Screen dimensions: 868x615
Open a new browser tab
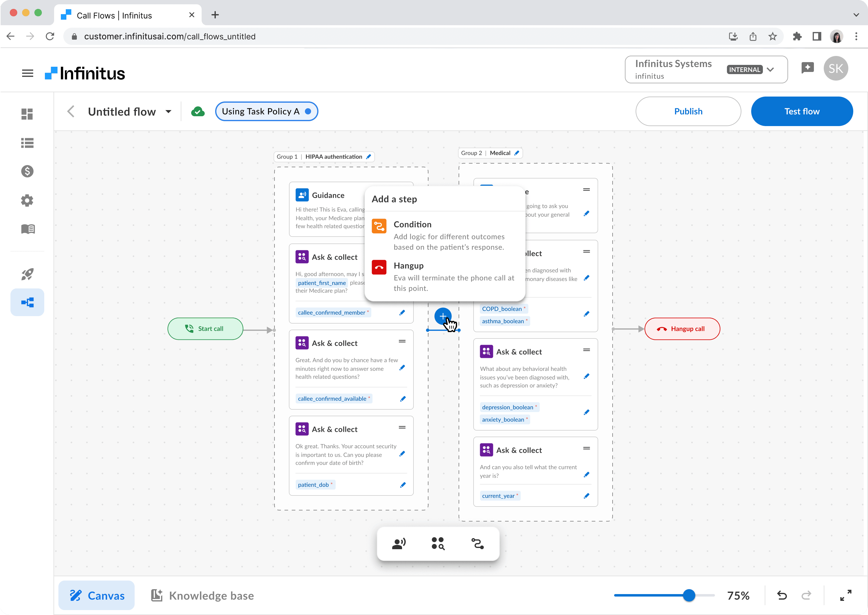pyautogui.click(x=215, y=15)
